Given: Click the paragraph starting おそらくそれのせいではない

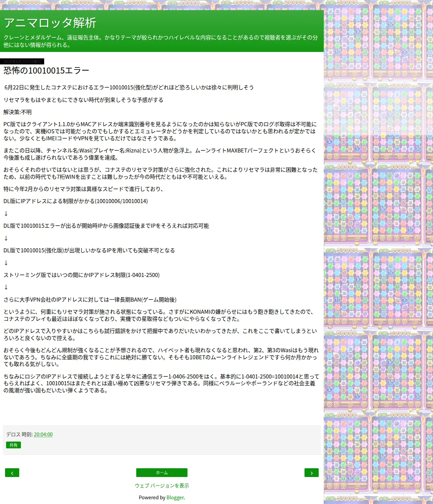Looking at the screenshot, I should (161, 173).
